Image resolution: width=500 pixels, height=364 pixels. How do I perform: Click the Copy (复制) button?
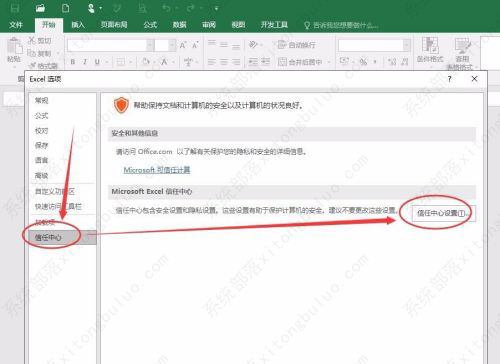coord(39,53)
